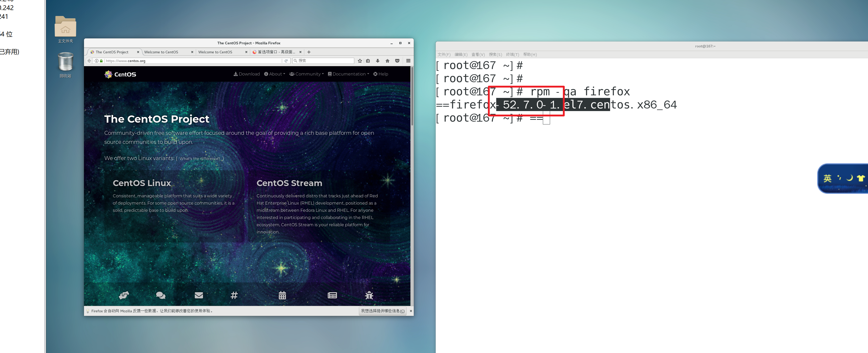
Task: Close The CentOS Project tab
Action: tap(138, 52)
